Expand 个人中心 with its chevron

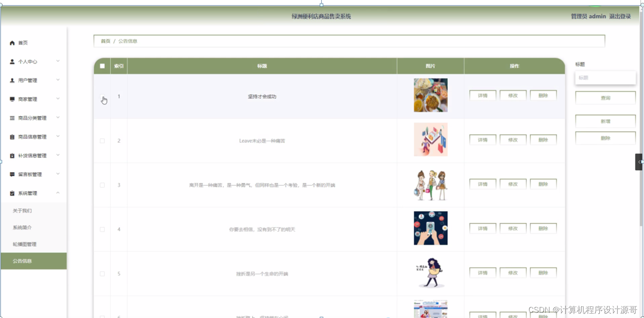pyautogui.click(x=58, y=61)
